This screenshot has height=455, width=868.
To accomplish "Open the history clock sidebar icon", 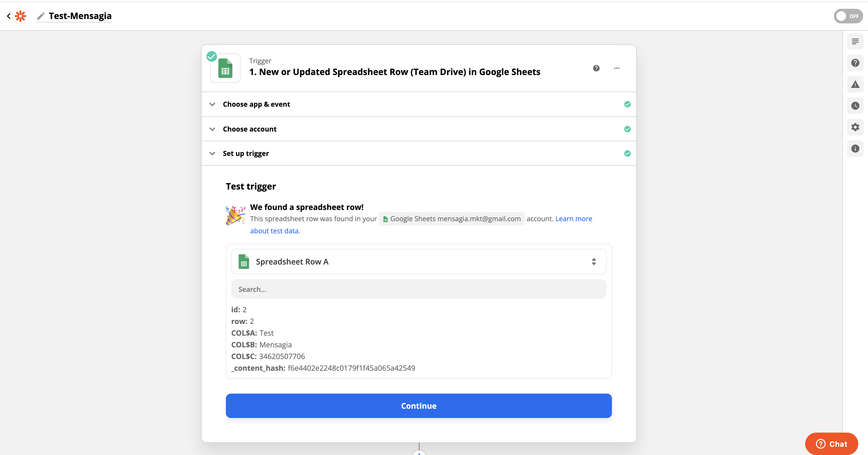I will click(855, 106).
